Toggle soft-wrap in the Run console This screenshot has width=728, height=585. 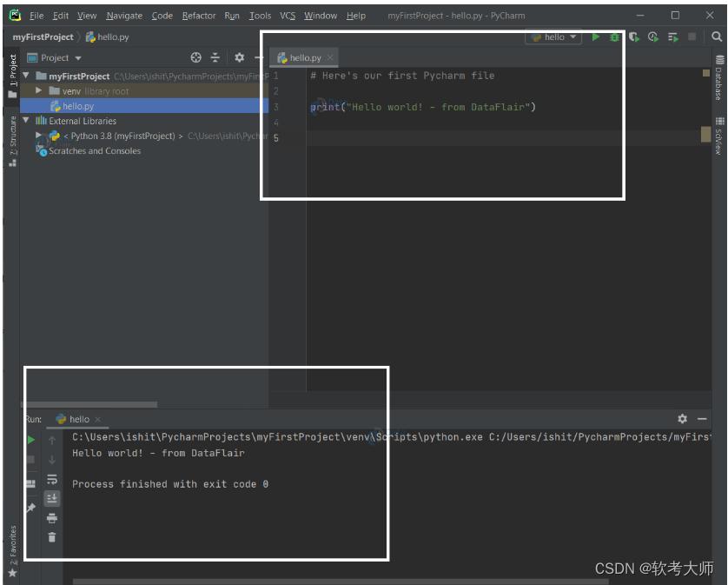tap(52, 480)
